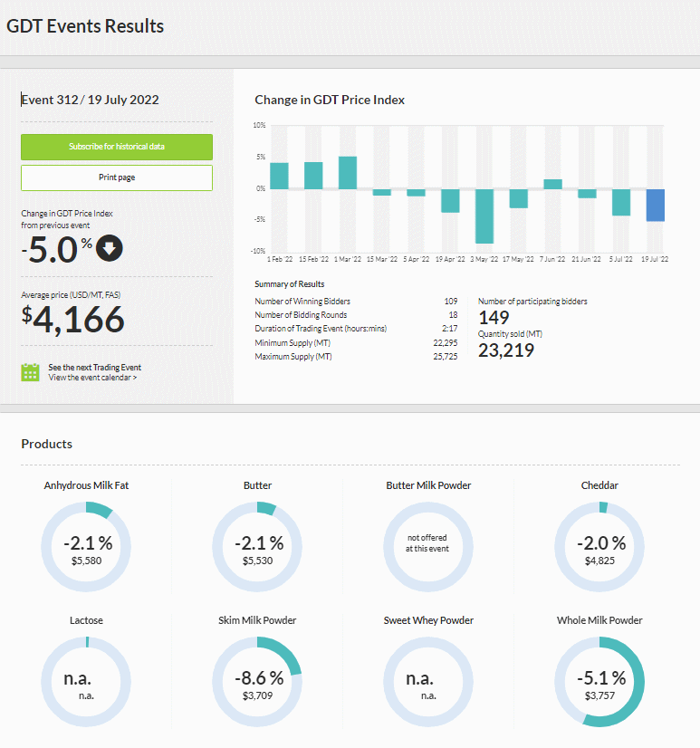Click participating bidders count 149
700x748 pixels.
pos(494,318)
